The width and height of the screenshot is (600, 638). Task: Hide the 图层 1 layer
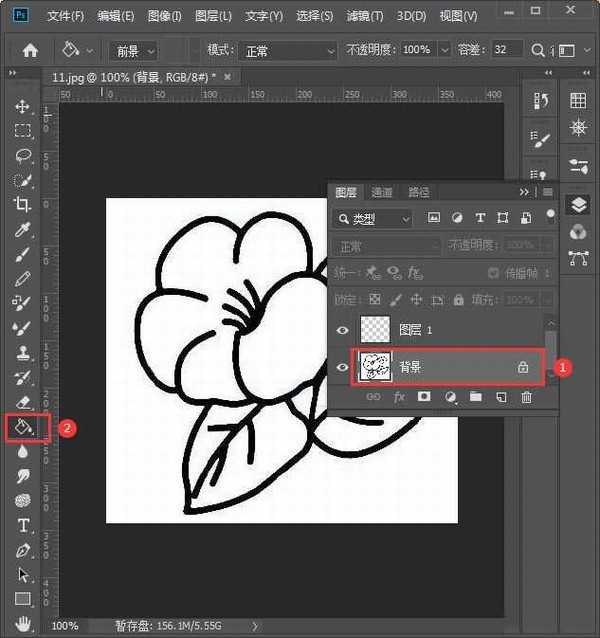point(342,329)
